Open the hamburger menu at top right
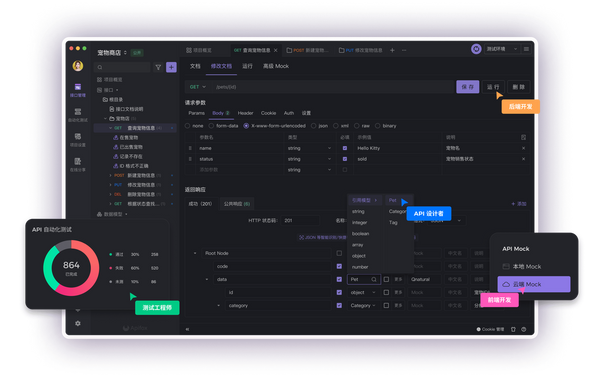The height and width of the screenshot is (380, 600). (527, 49)
